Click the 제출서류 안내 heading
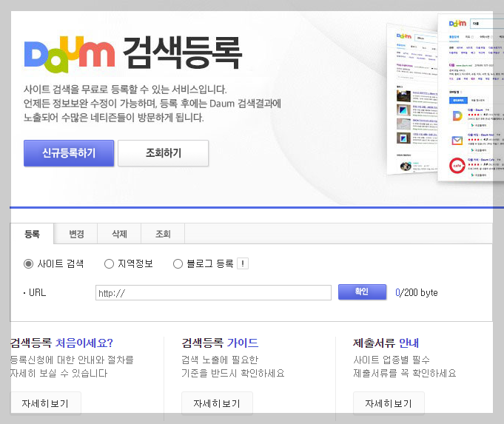 pyautogui.click(x=386, y=343)
